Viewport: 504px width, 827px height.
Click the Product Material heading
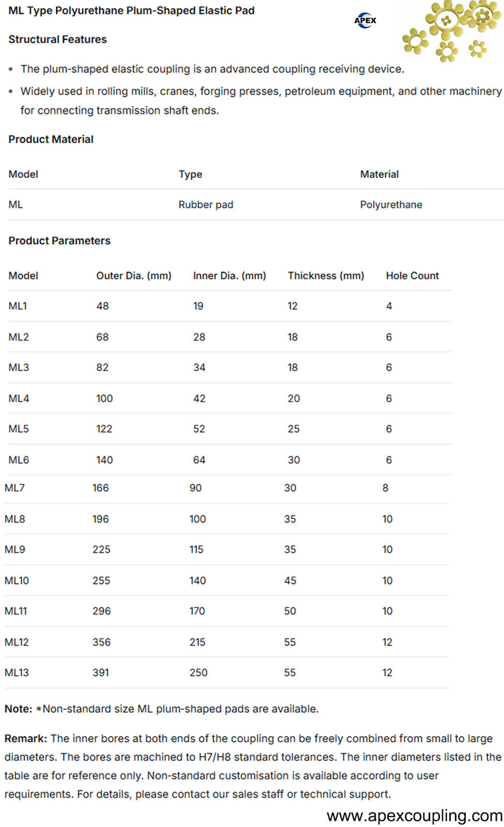click(x=51, y=139)
